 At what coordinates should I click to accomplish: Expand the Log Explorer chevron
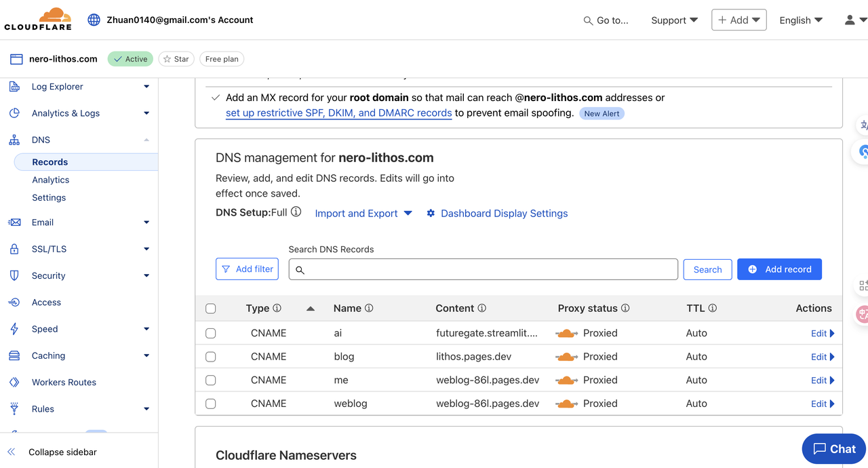(x=146, y=87)
